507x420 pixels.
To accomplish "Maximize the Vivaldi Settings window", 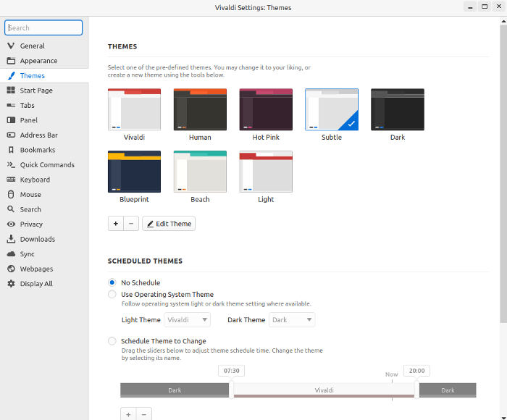I will [485, 7].
